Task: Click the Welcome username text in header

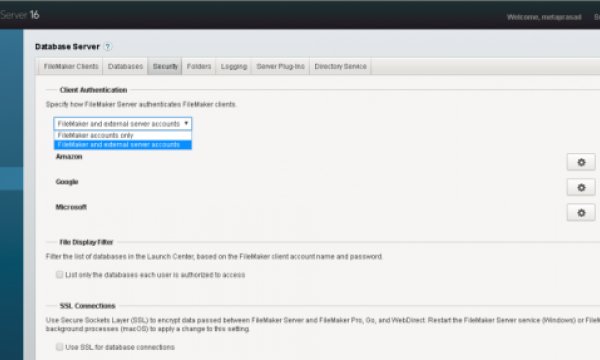Action: (x=544, y=17)
